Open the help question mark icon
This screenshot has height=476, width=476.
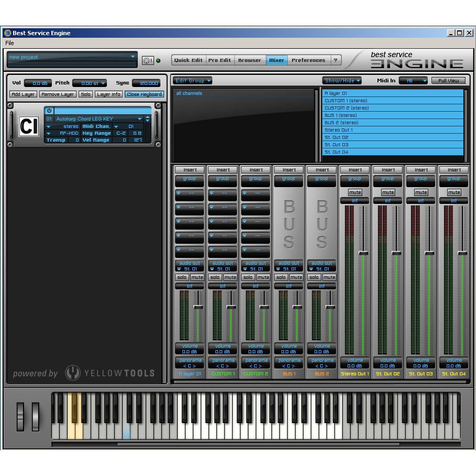pos(336,60)
